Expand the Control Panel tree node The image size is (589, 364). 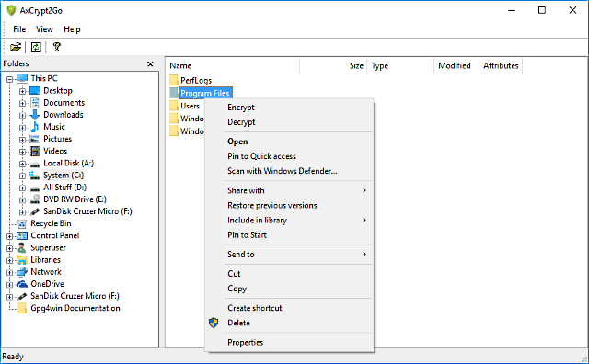point(9,236)
